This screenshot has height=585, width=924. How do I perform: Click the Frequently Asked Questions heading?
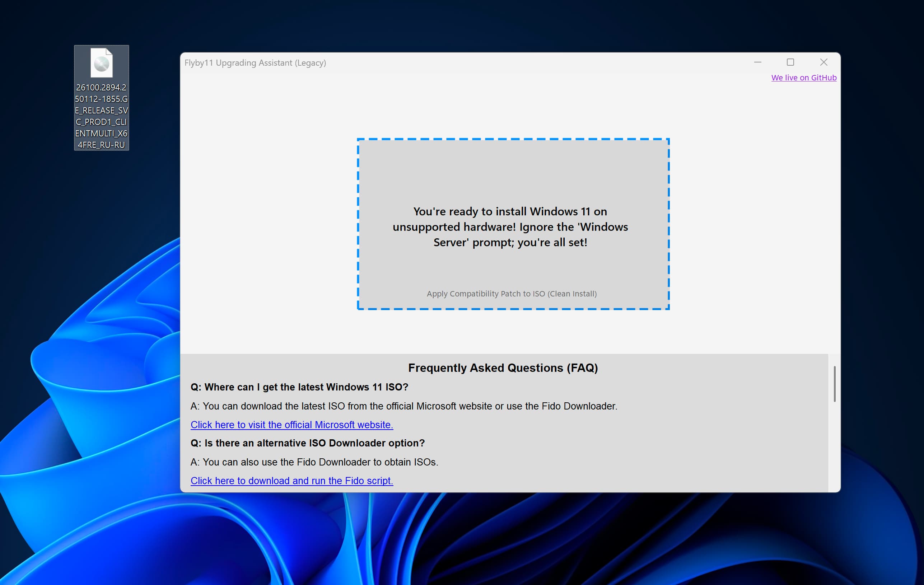click(x=503, y=368)
